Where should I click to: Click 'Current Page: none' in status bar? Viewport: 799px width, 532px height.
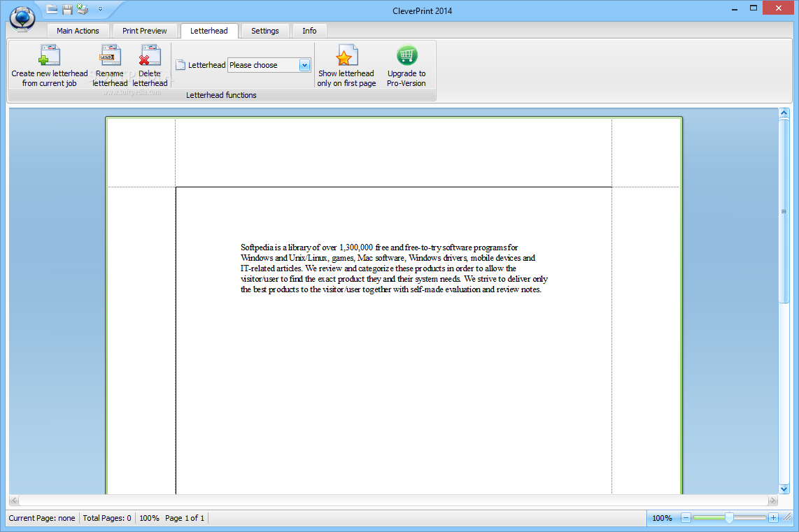[42, 518]
